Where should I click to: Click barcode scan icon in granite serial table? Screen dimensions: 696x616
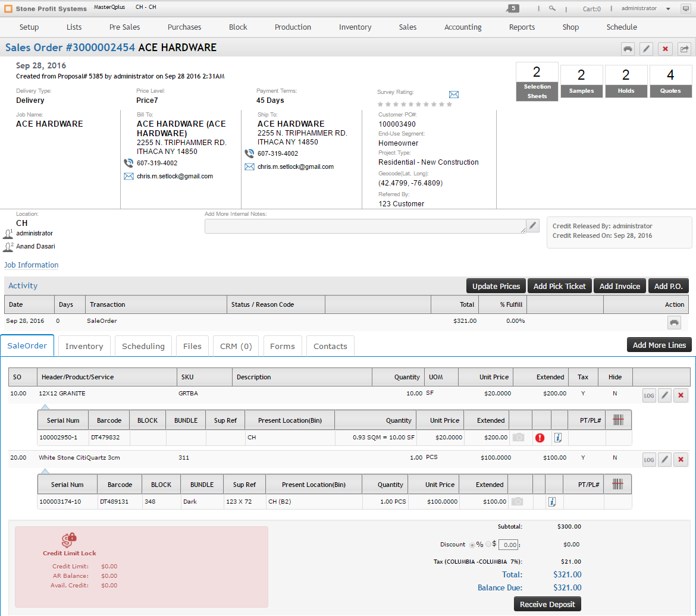[618, 420]
